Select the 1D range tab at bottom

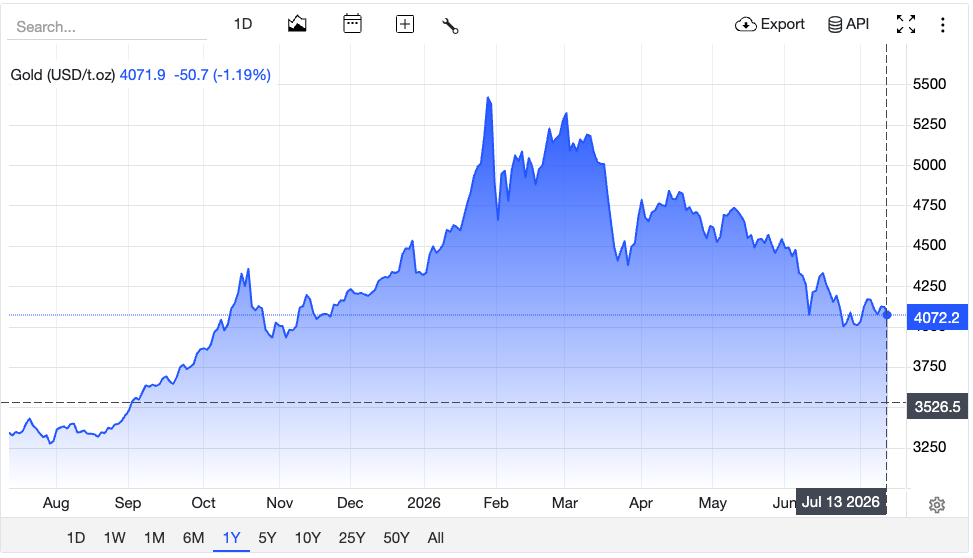[76, 538]
